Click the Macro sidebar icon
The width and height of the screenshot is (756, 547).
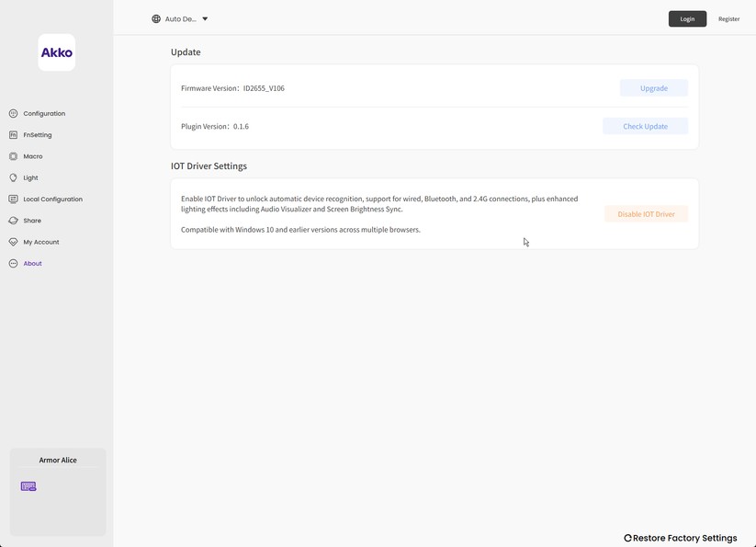pyautogui.click(x=13, y=156)
